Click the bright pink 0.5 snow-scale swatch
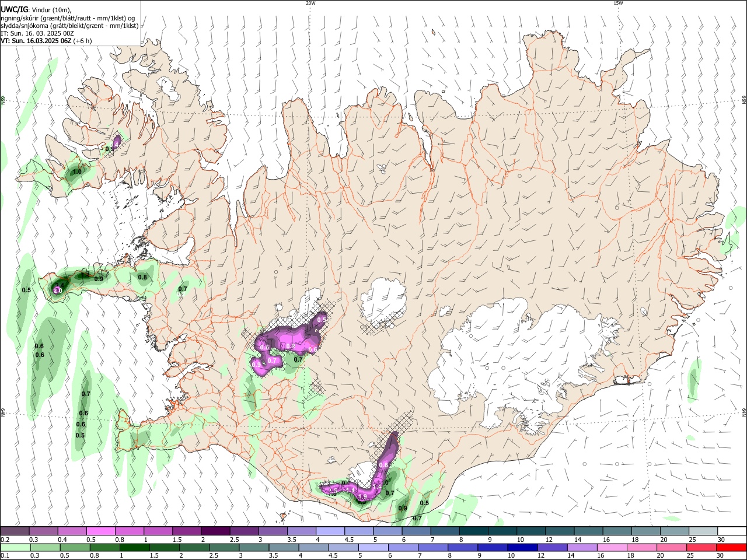The height and width of the screenshot is (560, 747). coord(100,531)
